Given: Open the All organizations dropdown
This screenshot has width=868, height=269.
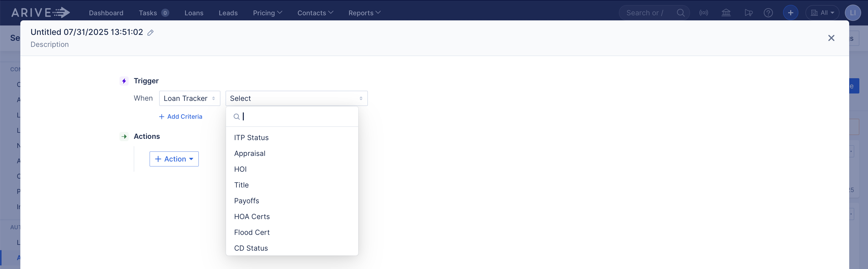Looking at the screenshot, I should (822, 12).
